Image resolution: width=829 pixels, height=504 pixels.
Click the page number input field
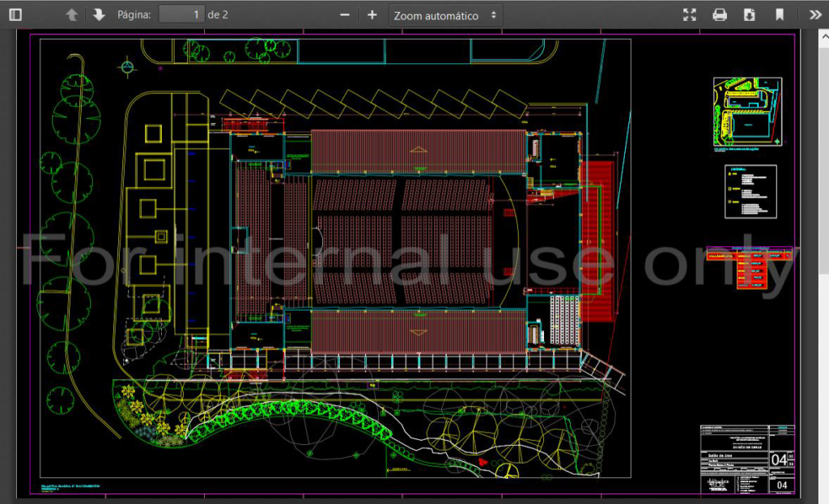click(x=181, y=15)
